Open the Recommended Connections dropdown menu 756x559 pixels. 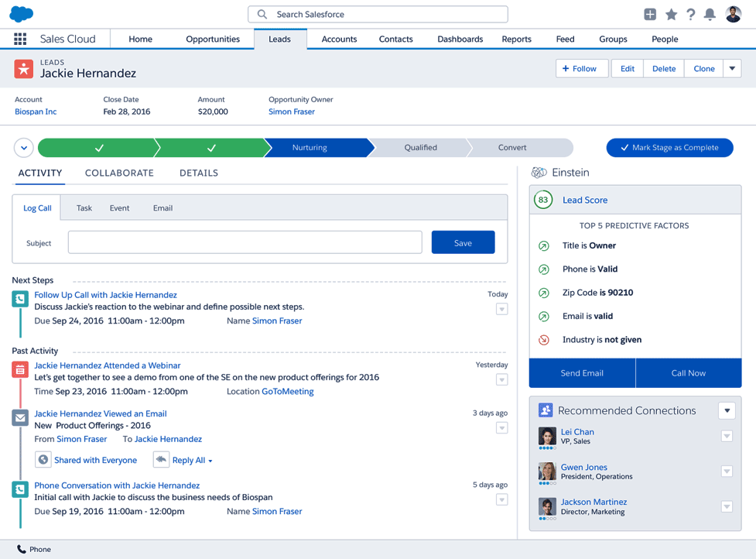[x=726, y=411]
